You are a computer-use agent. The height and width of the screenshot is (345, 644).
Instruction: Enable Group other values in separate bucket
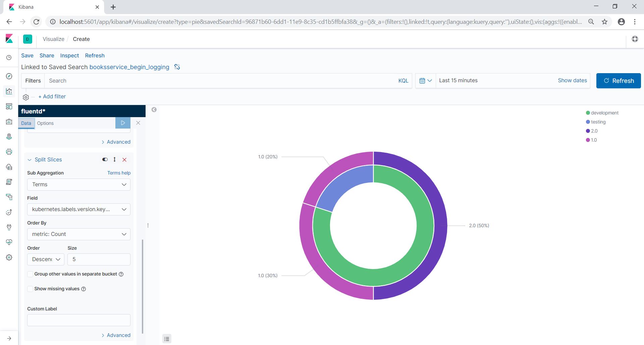coord(30,274)
